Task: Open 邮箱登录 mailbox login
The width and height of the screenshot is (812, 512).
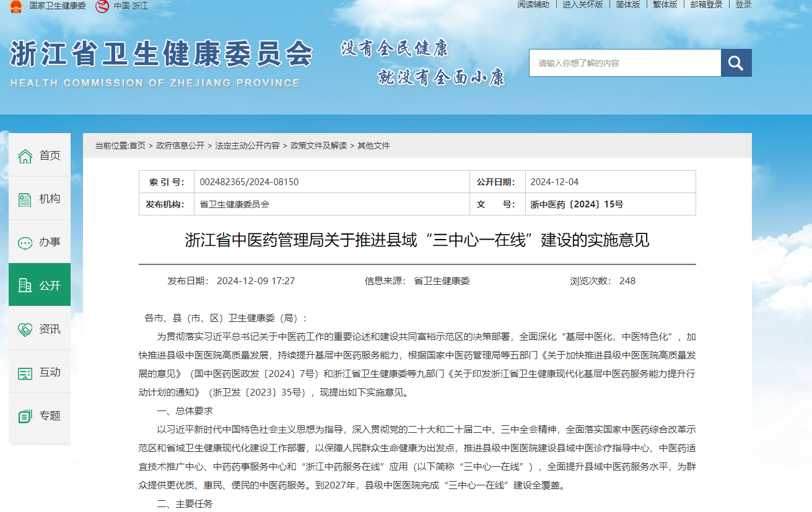Action: click(x=706, y=4)
